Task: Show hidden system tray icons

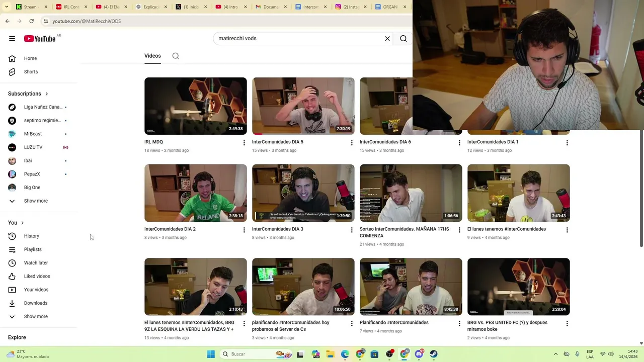Action: 555,354
